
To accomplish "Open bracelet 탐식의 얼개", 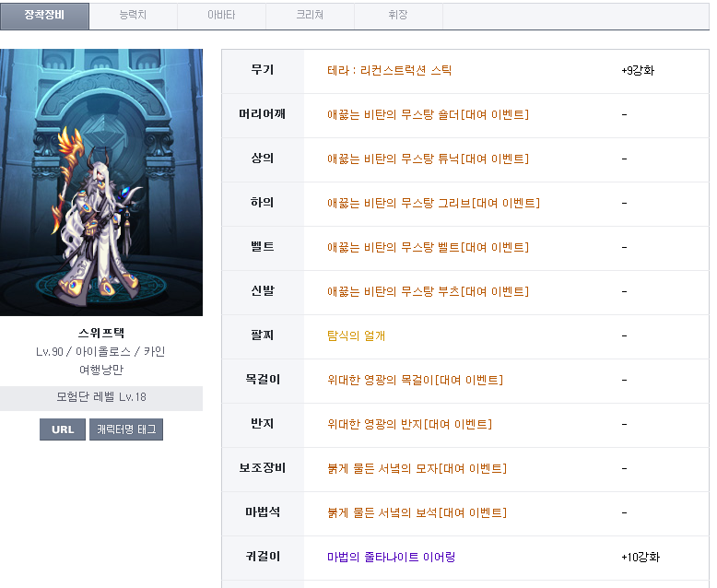I will [x=357, y=336].
